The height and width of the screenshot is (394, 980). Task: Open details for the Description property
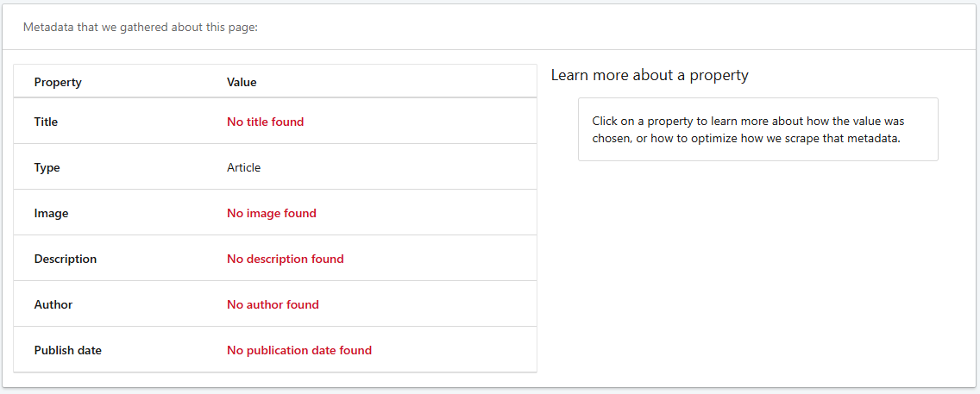66,259
